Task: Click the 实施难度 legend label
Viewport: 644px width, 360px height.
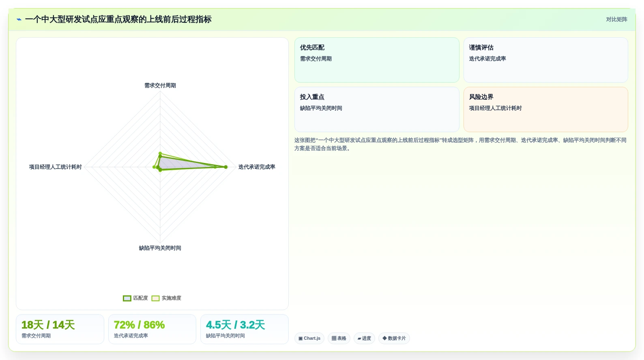Action: coord(172,298)
